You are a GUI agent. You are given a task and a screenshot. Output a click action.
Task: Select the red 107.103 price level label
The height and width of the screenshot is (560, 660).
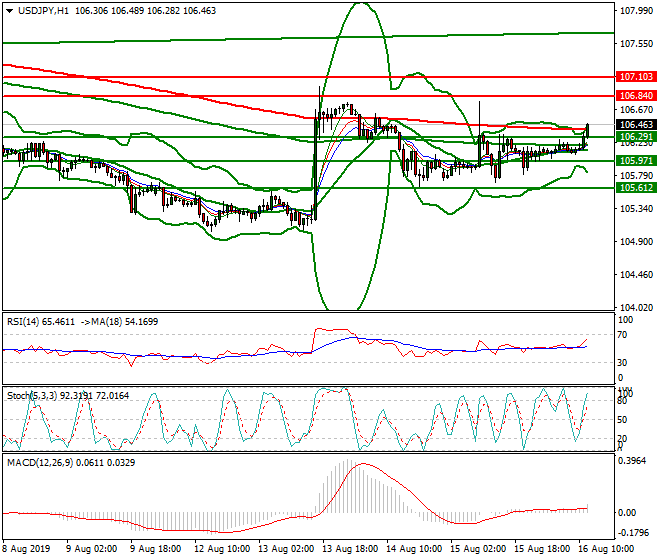(x=636, y=77)
